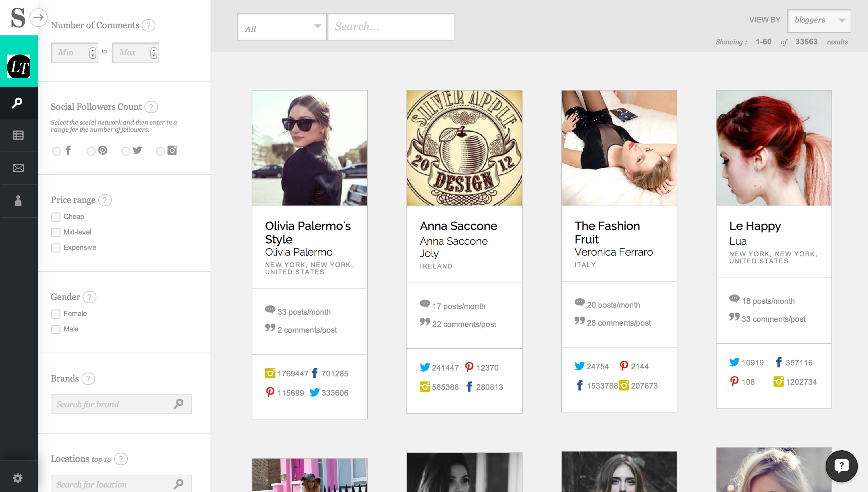
Task: Select the search magnifier sidebar icon
Action: tap(17, 103)
